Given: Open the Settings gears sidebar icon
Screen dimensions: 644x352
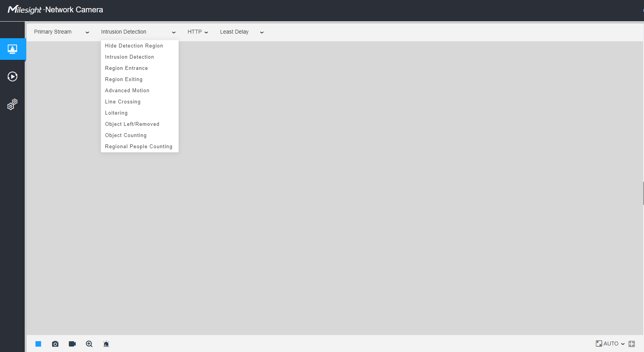Looking at the screenshot, I should pyautogui.click(x=12, y=104).
